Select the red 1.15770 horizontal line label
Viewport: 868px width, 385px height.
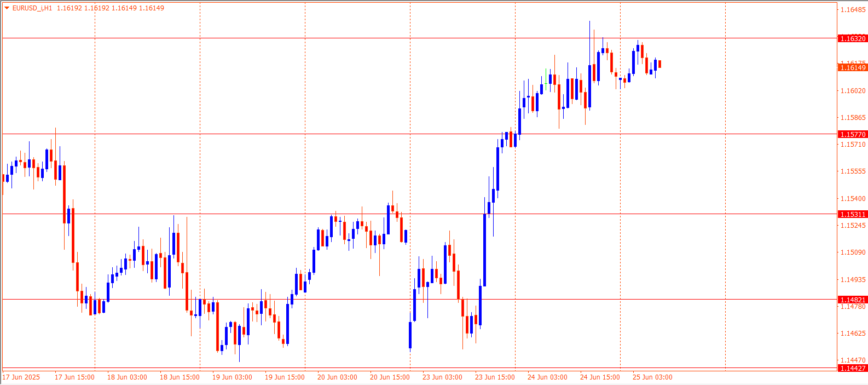coord(853,134)
